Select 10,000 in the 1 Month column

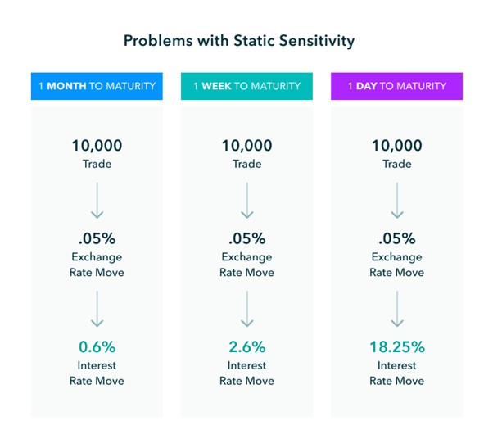tap(97, 147)
